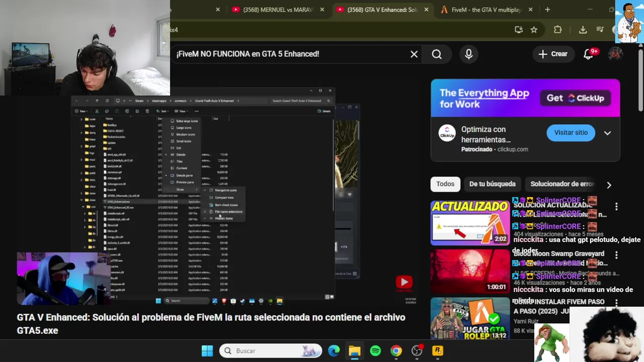644x362 pixels.
Task: Close the MERNUEL vs MARAV tab
Action: pyautogui.click(x=321, y=10)
